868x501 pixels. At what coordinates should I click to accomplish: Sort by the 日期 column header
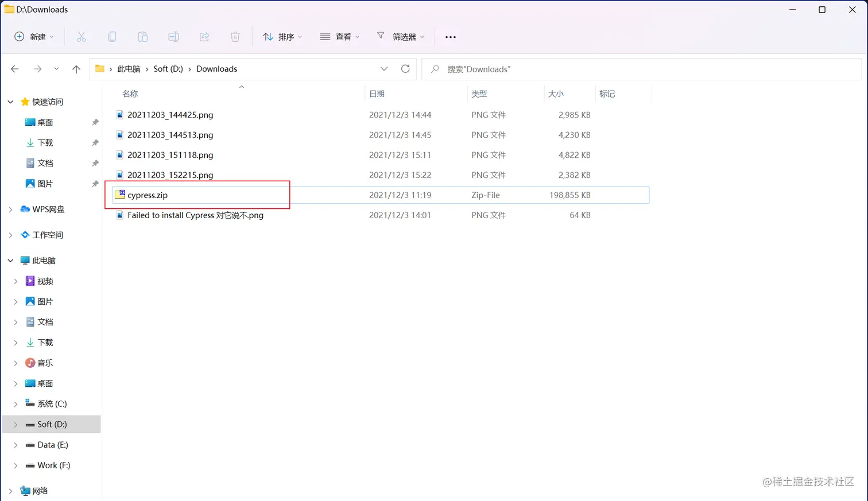tap(377, 94)
